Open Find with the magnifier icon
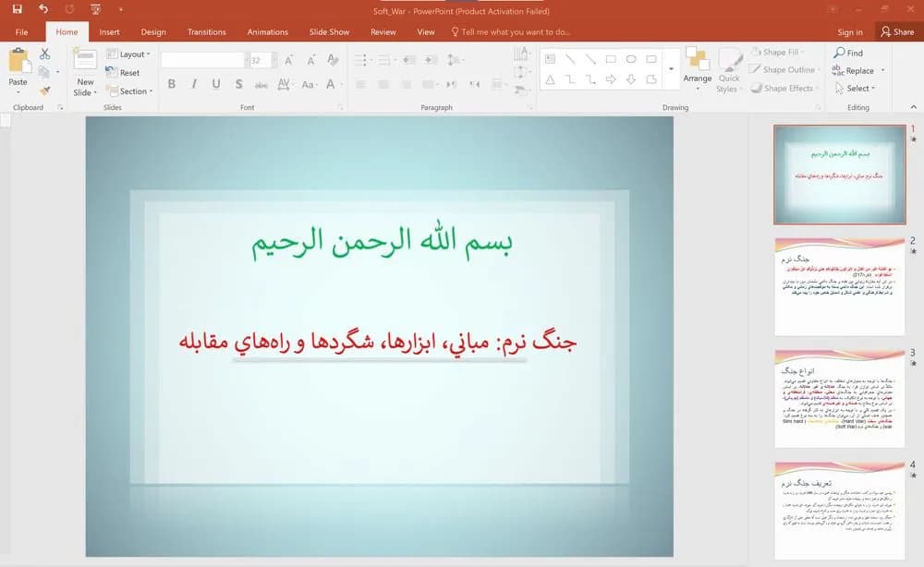Image resolution: width=924 pixels, height=567 pixels. [848, 53]
